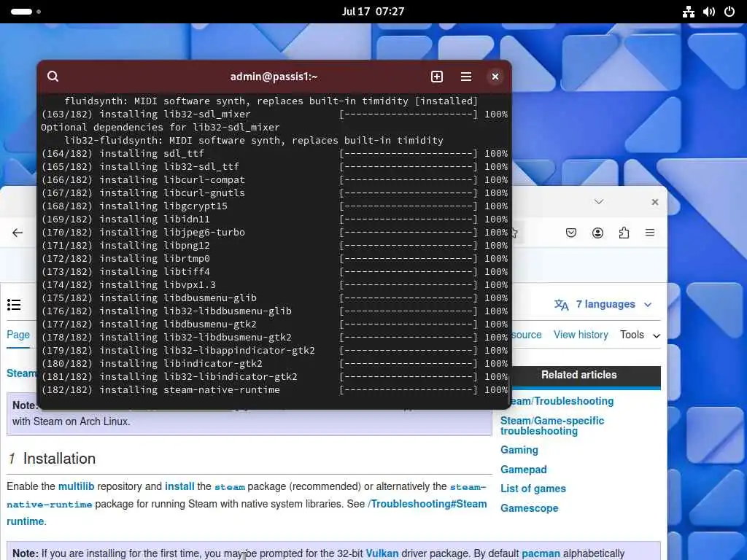Open the Gamescope related article
The width and height of the screenshot is (747, 560).
click(x=530, y=508)
